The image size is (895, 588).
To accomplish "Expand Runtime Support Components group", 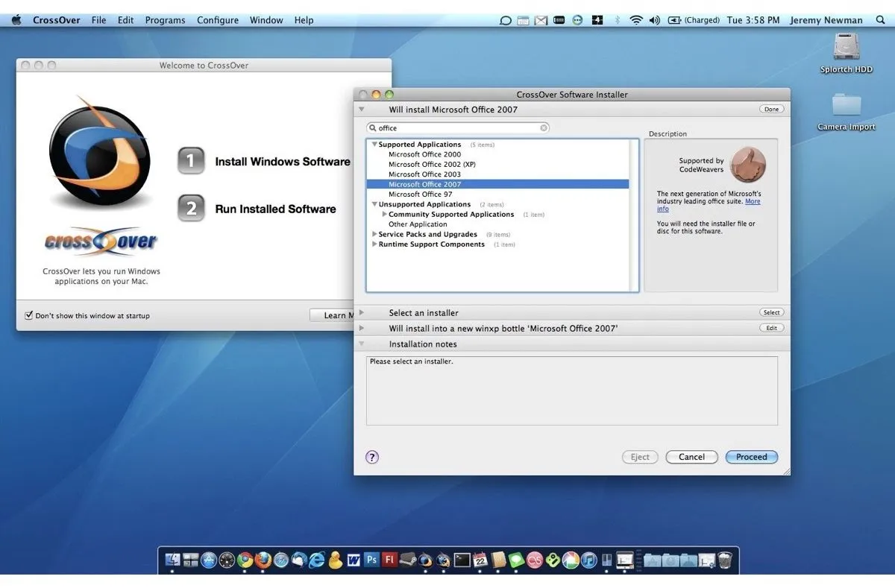I will [x=374, y=244].
